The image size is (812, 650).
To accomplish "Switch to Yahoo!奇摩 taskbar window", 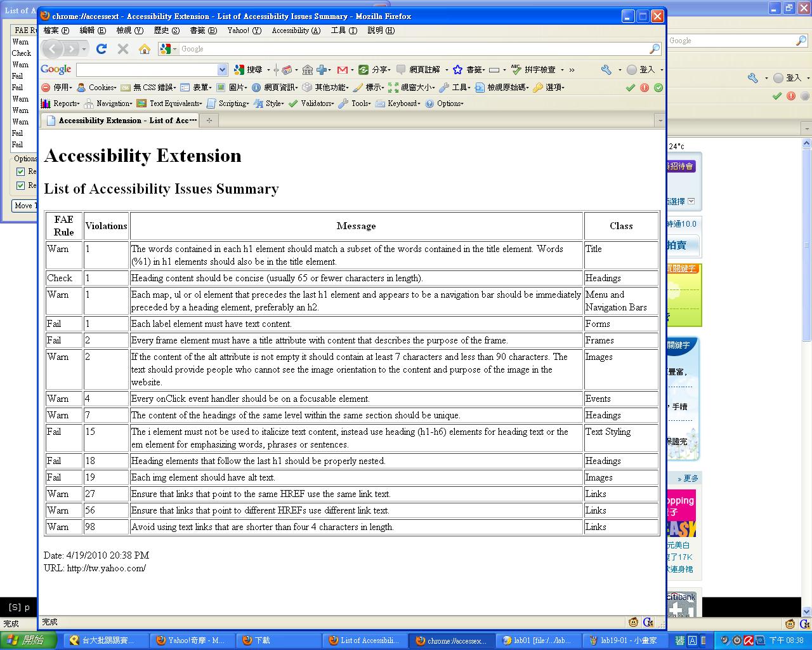I will (x=193, y=640).
